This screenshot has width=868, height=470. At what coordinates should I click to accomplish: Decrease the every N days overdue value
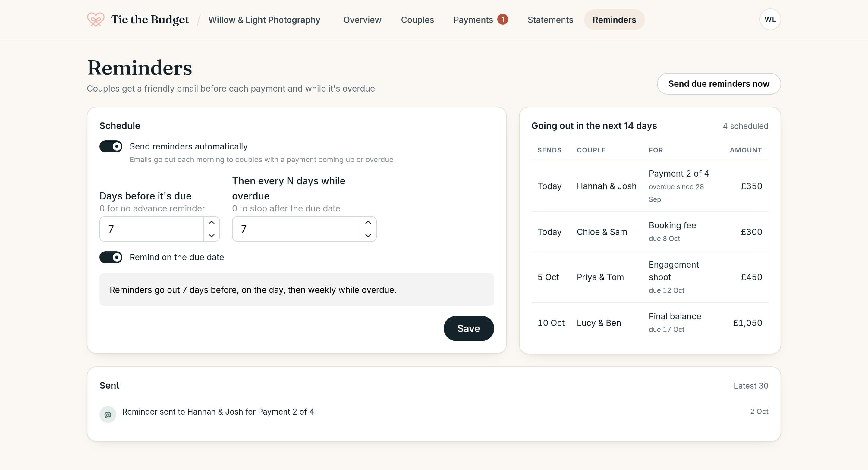pos(368,235)
